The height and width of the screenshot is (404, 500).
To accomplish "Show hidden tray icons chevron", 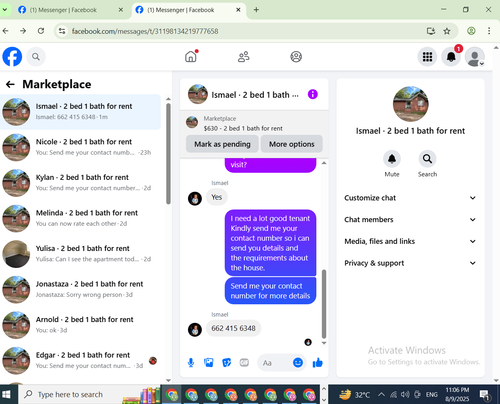I will point(381,395).
